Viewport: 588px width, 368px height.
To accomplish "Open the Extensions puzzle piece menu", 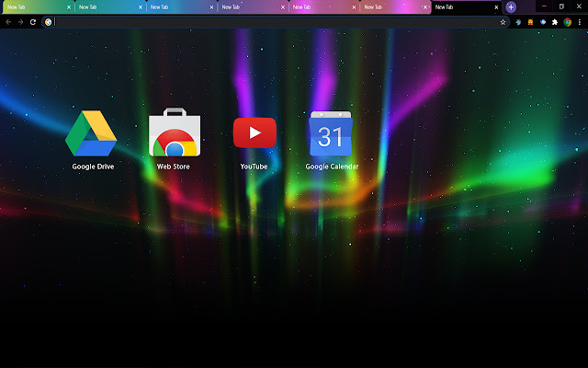I will [554, 21].
